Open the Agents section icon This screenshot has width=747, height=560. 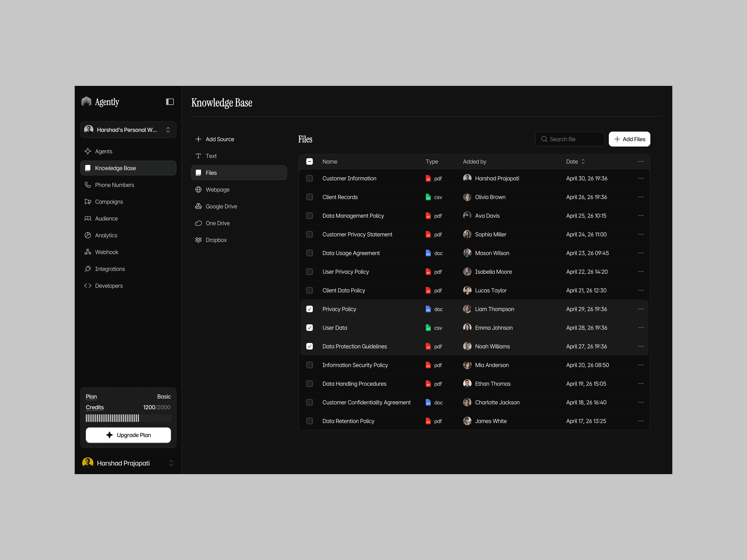click(88, 151)
